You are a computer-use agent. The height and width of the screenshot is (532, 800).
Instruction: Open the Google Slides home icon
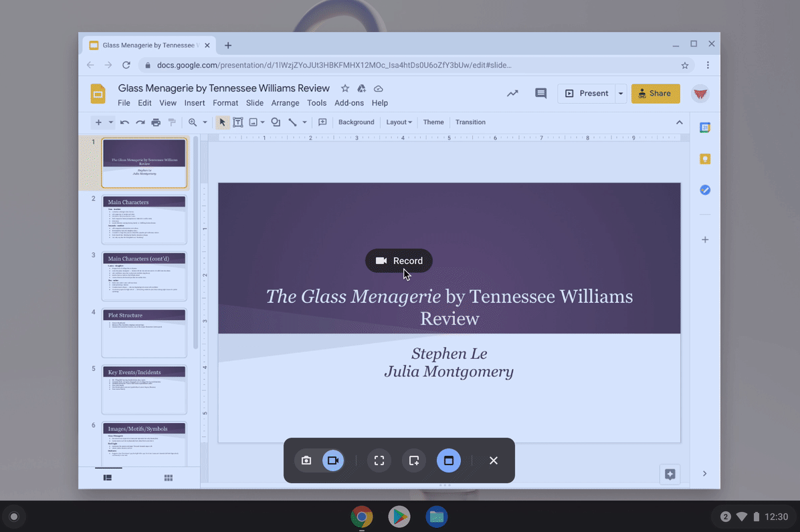(98, 94)
